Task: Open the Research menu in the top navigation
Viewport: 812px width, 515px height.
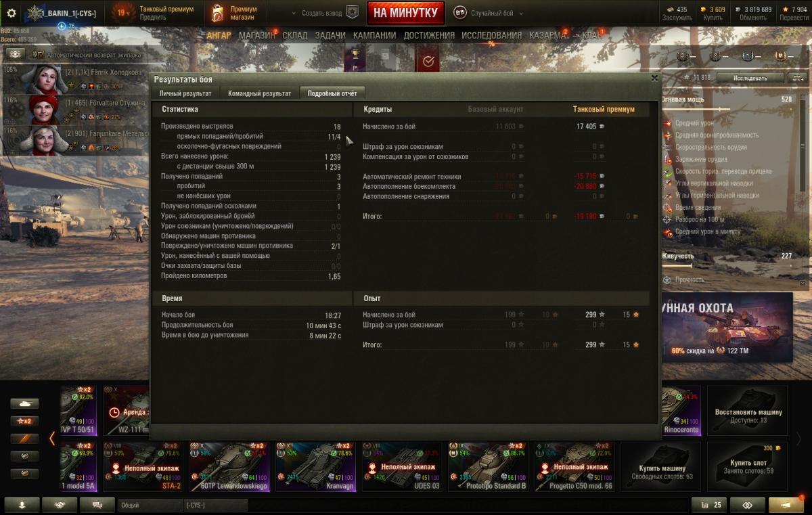Action: pyautogui.click(x=491, y=35)
